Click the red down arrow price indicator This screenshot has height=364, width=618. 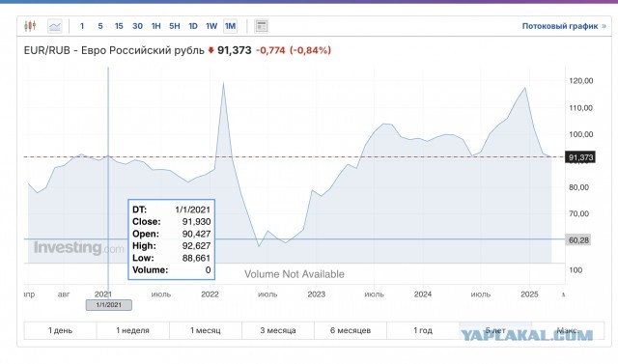coord(211,50)
